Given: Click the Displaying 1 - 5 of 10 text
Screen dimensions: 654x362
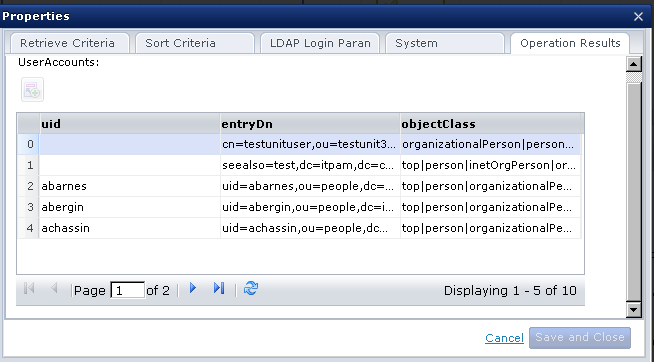Looking at the screenshot, I should pyautogui.click(x=510, y=291).
